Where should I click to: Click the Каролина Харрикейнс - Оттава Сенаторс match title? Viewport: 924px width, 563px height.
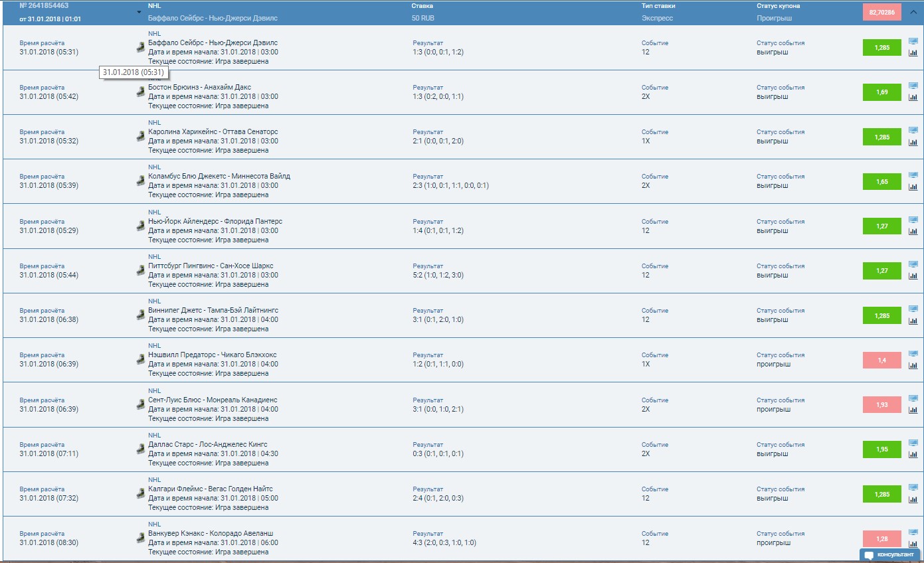coord(213,131)
